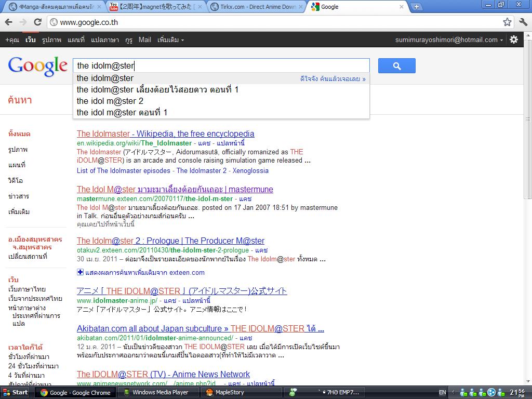Click เปลี่ยนสถานที่ to change location

28,257
